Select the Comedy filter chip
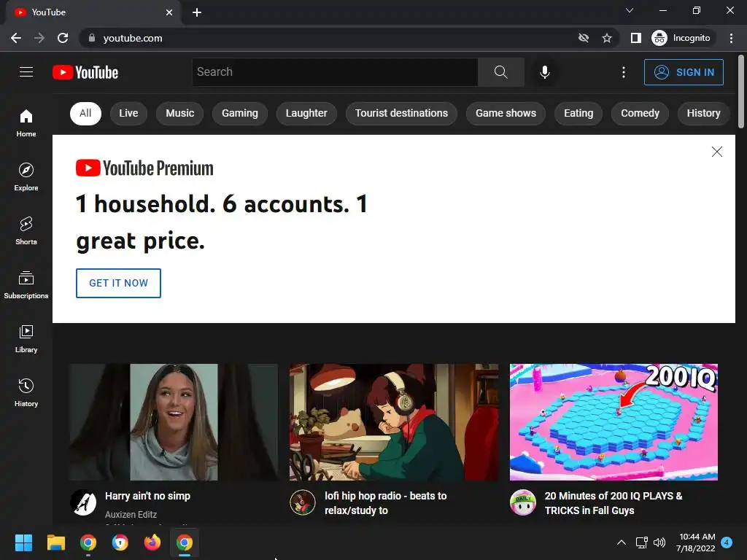The width and height of the screenshot is (747, 560). pyautogui.click(x=640, y=113)
